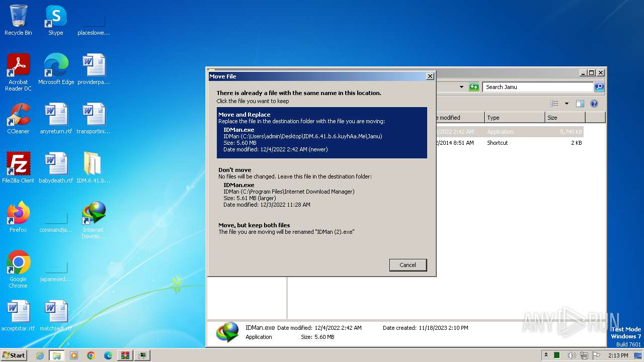This screenshot has height=362, width=644.
Task: Click the WinRAR taskbar button
Action: click(x=125, y=355)
